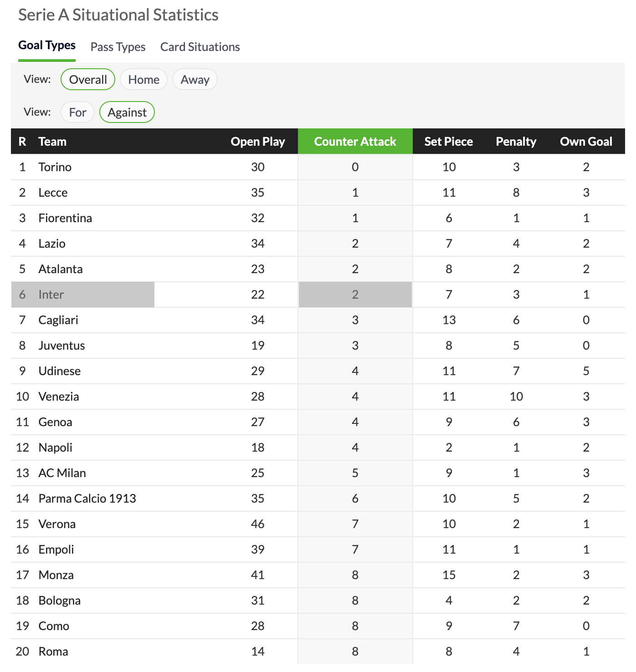
Task: Click the Team column header
Action: point(53,142)
